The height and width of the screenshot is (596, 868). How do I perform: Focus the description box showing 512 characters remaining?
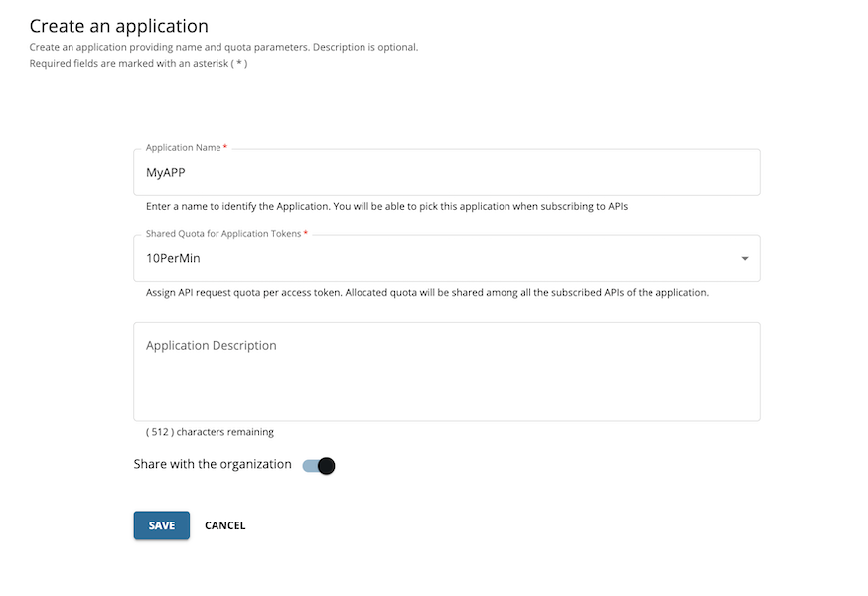pos(447,372)
